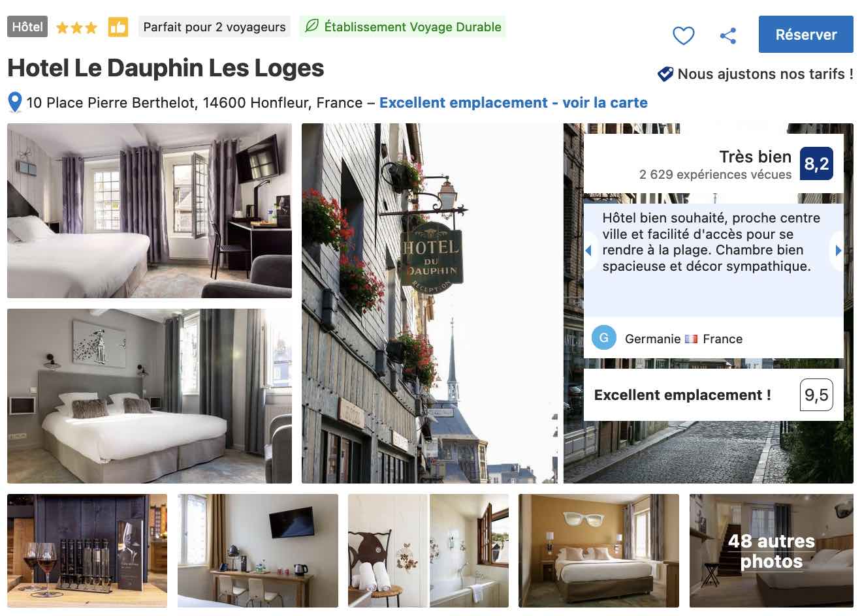This screenshot has height=616, width=862.
Task: Open the glasses-decor bedroom photo
Action: 599,551
